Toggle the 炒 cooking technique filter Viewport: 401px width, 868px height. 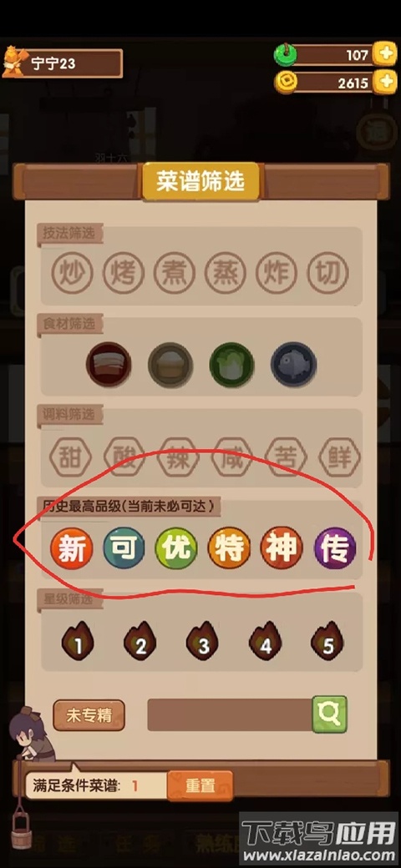[x=73, y=272]
